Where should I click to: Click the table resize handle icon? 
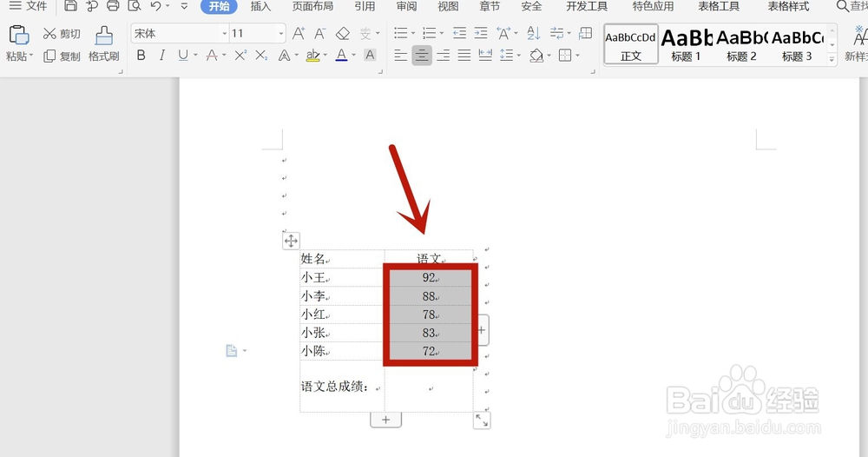[x=482, y=421]
